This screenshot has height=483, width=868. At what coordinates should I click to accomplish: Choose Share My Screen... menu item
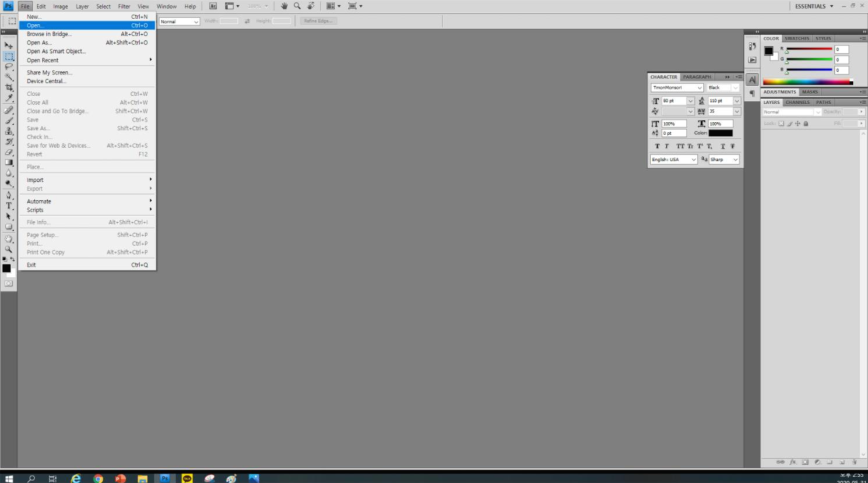tap(87, 72)
